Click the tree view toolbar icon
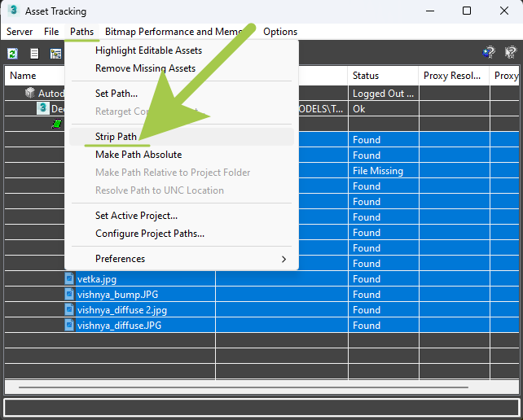The height and width of the screenshot is (420, 523). tap(55, 54)
